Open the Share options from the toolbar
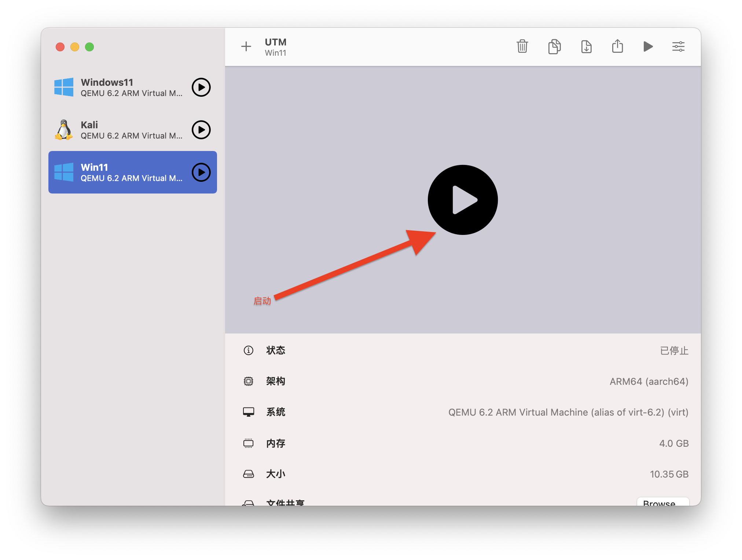The height and width of the screenshot is (560, 742). click(617, 47)
